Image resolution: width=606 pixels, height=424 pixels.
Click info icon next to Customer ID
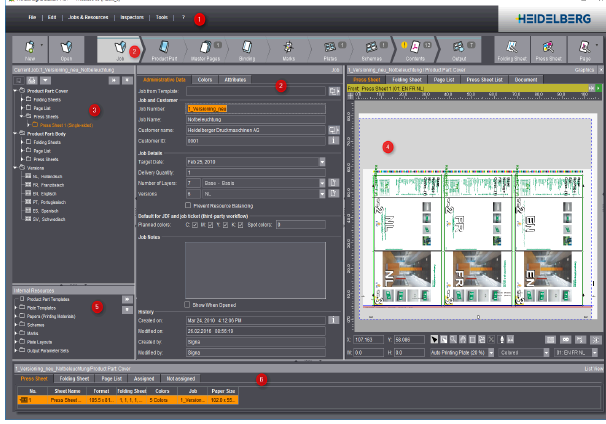tap(334, 141)
